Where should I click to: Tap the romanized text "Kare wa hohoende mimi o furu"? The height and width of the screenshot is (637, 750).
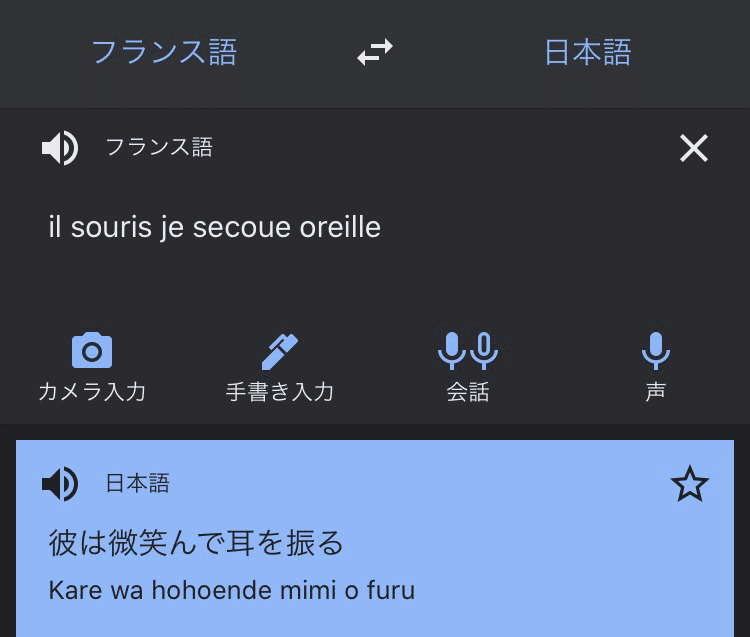[x=231, y=590]
